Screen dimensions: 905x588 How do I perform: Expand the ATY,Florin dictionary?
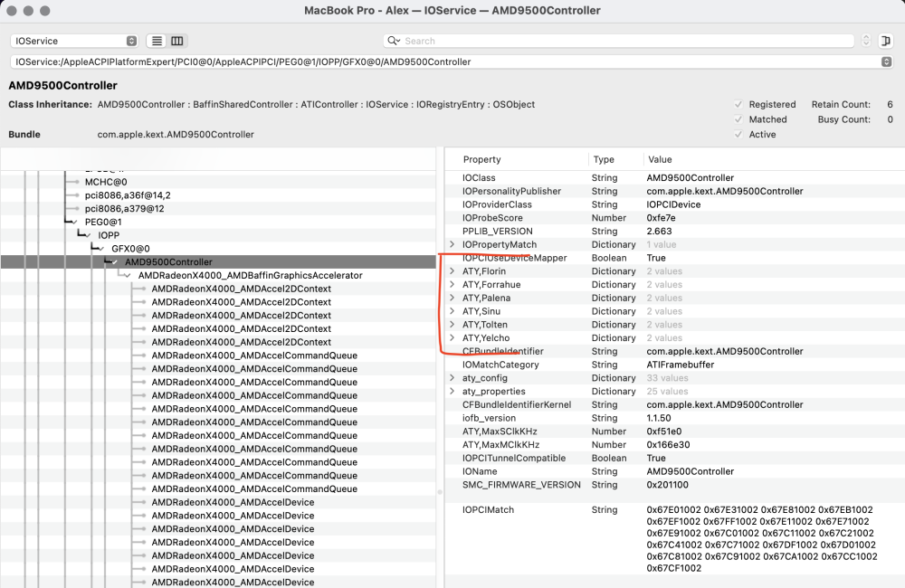(452, 271)
